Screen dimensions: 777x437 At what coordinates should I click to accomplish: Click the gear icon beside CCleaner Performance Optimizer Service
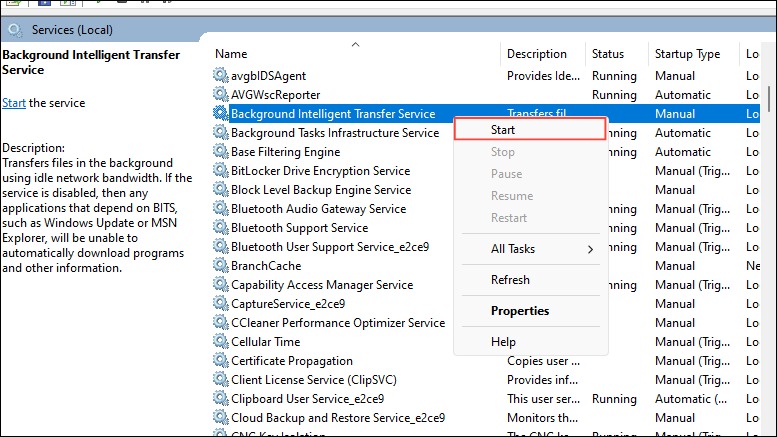(221, 322)
